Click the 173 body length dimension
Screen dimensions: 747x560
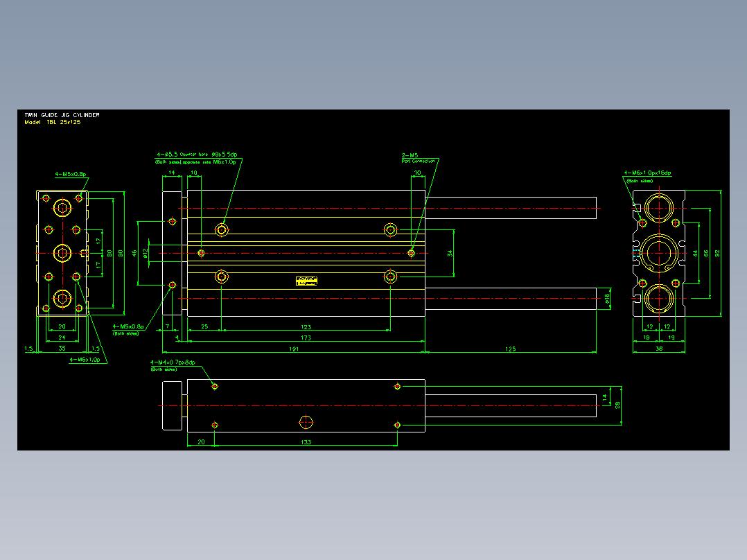pos(306,338)
